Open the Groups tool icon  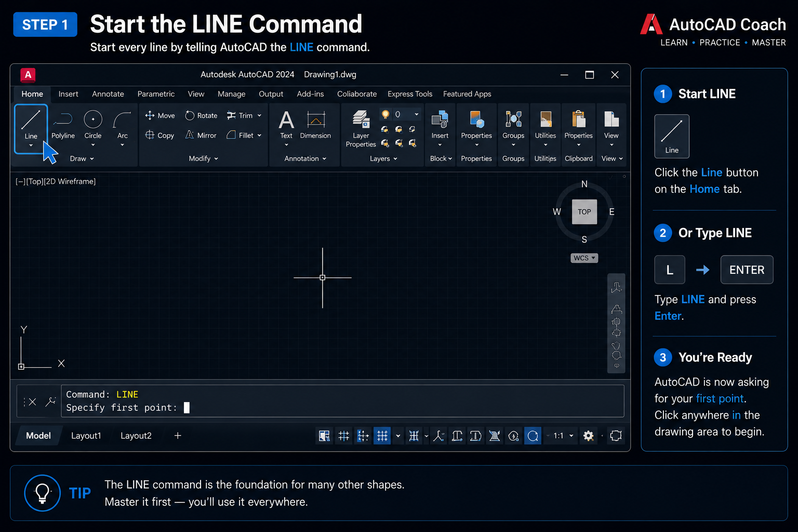[x=513, y=119]
